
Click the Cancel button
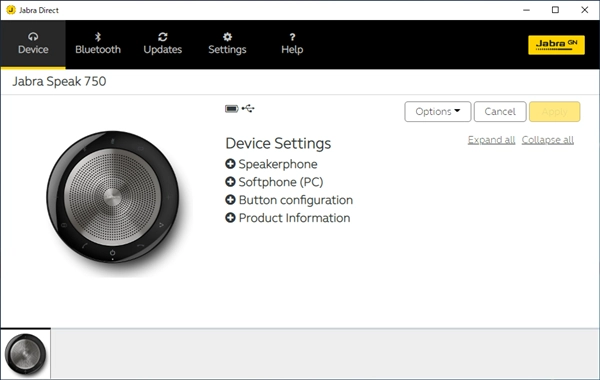(x=500, y=112)
